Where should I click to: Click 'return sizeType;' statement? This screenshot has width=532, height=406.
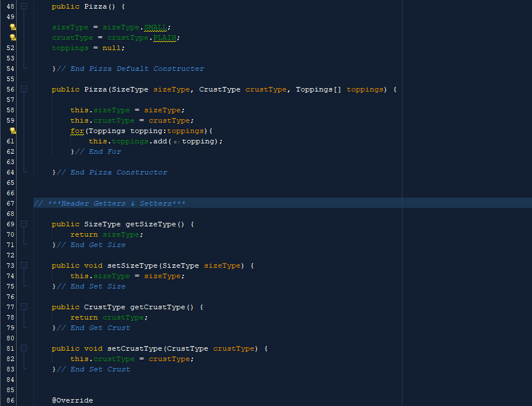pos(107,234)
